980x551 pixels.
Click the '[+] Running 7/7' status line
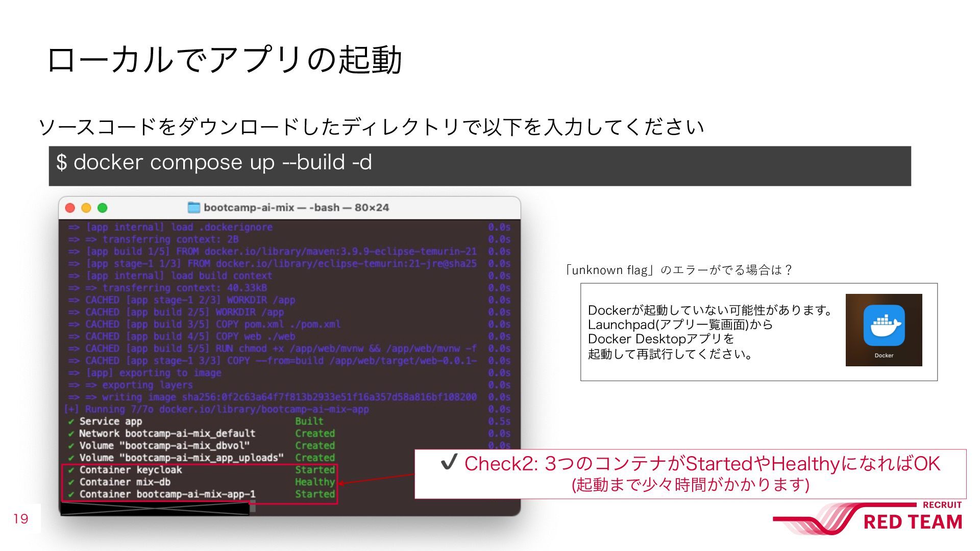(216, 410)
